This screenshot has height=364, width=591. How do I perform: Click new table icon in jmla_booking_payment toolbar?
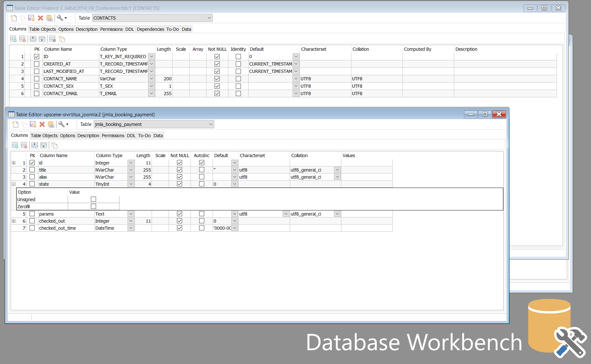point(15,124)
